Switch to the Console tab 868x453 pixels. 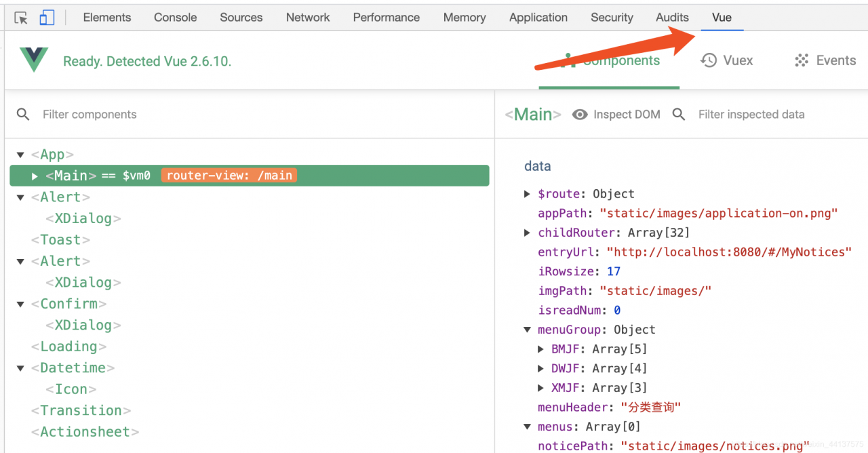[175, 18]
